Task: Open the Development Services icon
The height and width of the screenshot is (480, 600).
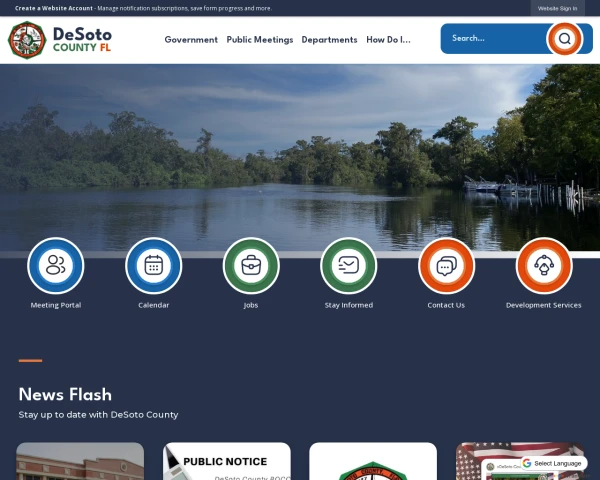Action: pos(544,266)
